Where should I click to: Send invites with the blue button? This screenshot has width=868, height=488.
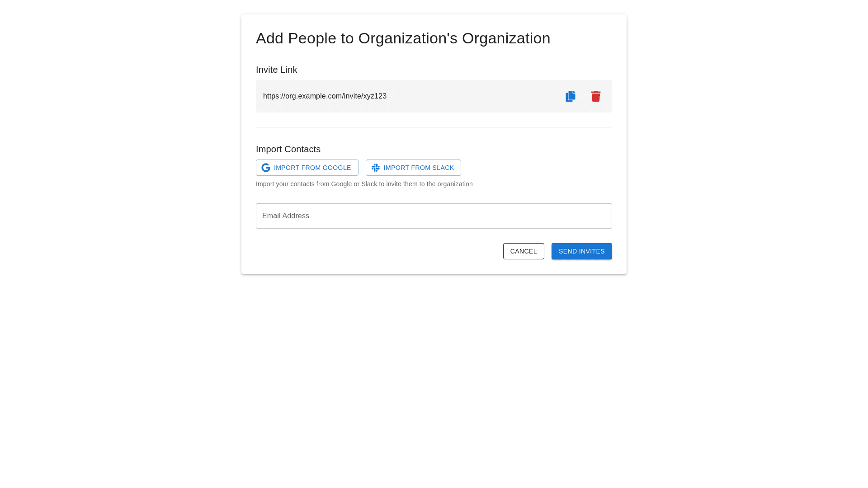click(581, 251)
